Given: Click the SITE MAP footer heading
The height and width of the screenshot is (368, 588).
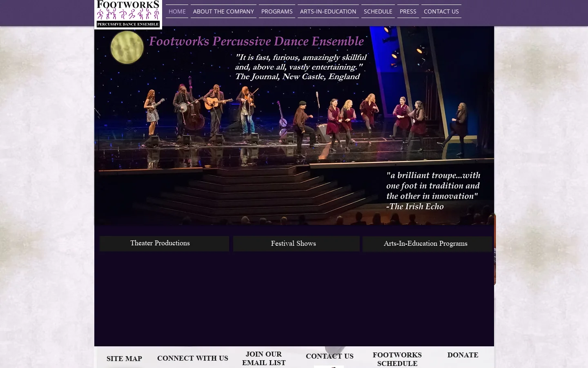Looking at the screenshot, I should coord(124,359).
